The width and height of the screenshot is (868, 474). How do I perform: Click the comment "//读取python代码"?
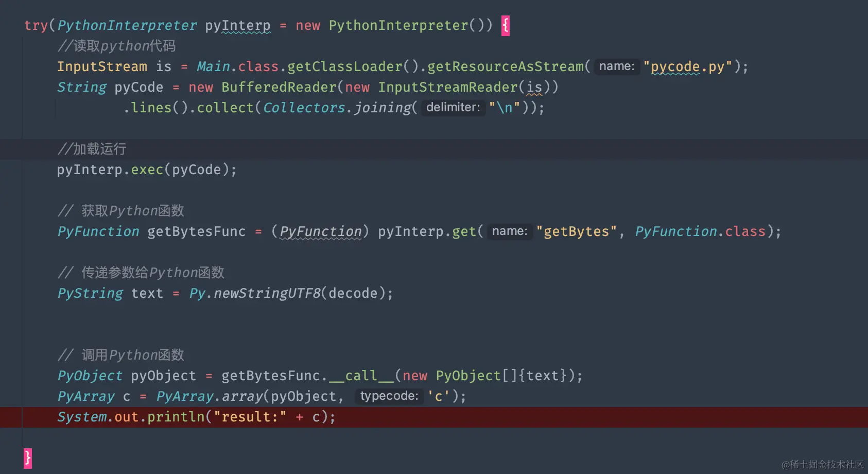click(116, 46)
